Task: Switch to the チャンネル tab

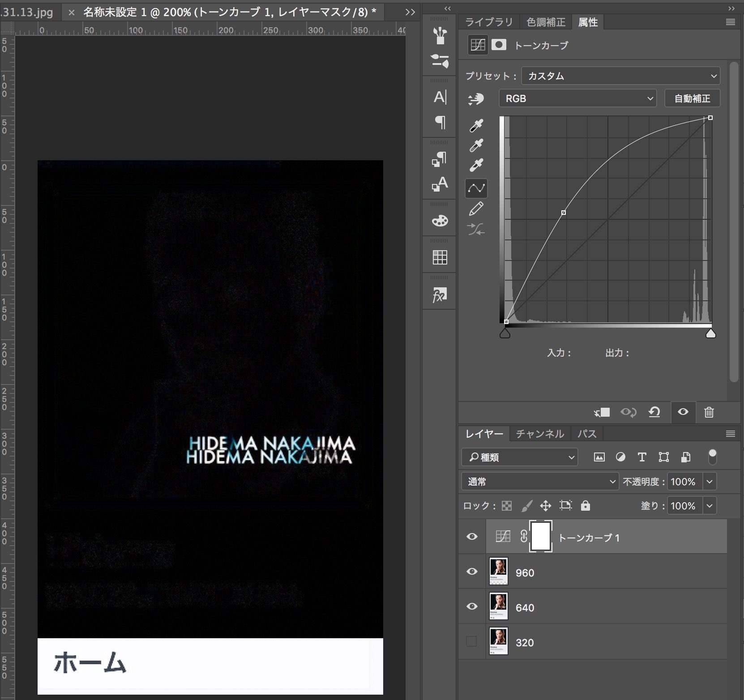Action: pyautogui.click(x=540, y=434)
